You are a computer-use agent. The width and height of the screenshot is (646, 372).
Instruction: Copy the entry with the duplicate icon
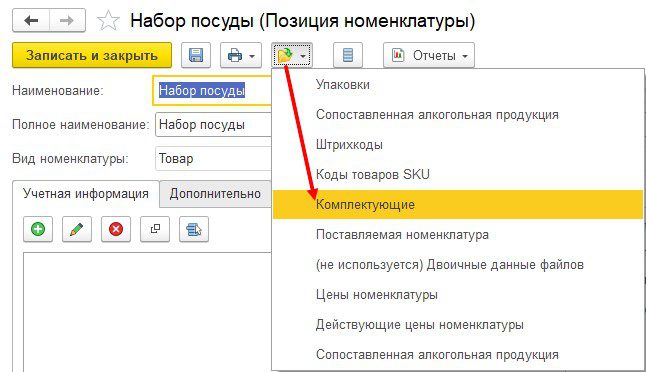click(x=155, y=229)
